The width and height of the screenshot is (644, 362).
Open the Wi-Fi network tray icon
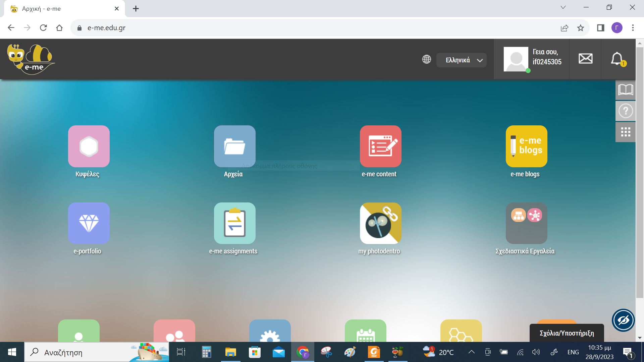tap(520, 352)
